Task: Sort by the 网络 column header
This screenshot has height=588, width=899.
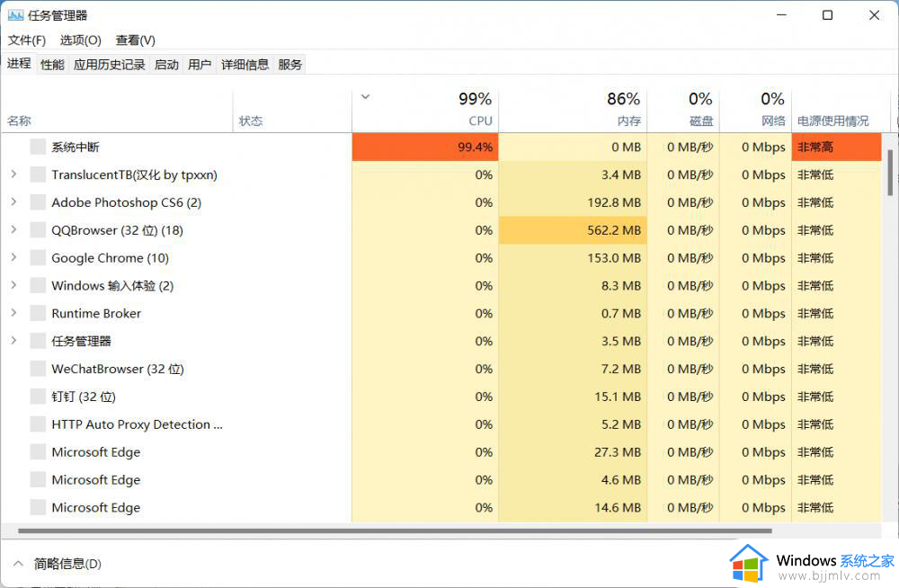Action: (x=756, y=111)
